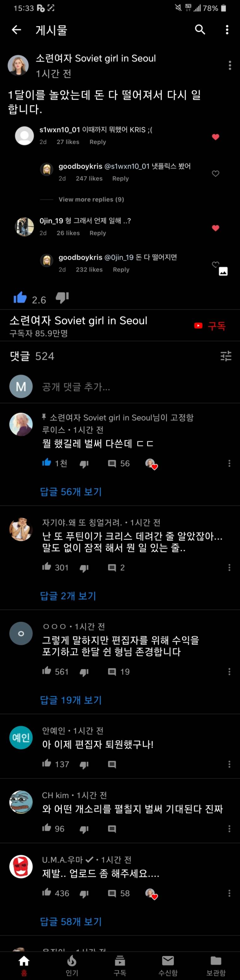
Task: Open reply icon on 안예인's comment
Action: click(x=112, y=764)
